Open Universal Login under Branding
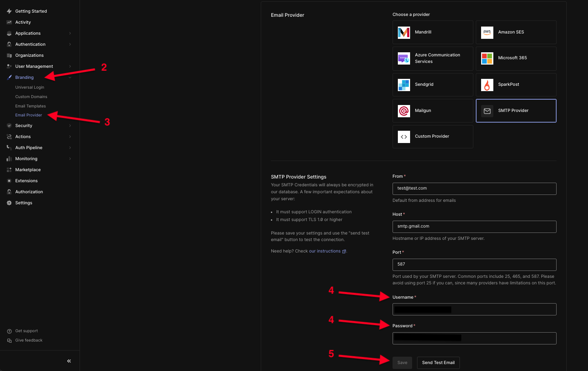 [30, 87]
